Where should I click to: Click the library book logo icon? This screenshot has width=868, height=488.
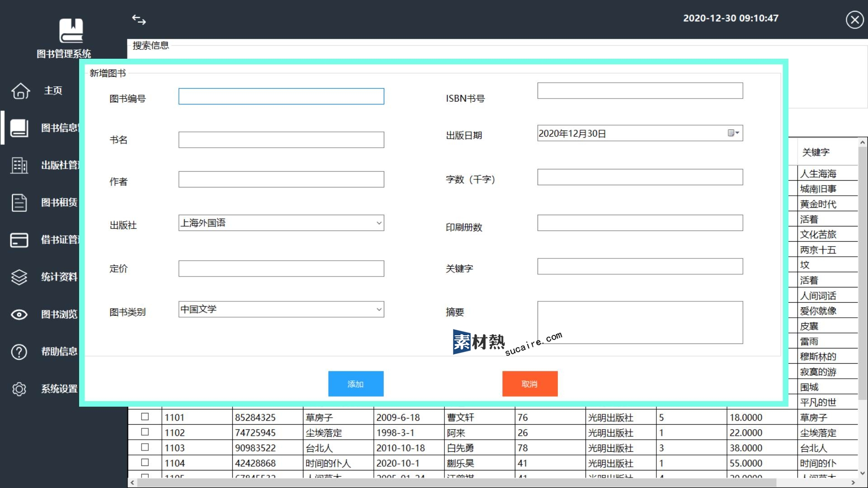71,30
